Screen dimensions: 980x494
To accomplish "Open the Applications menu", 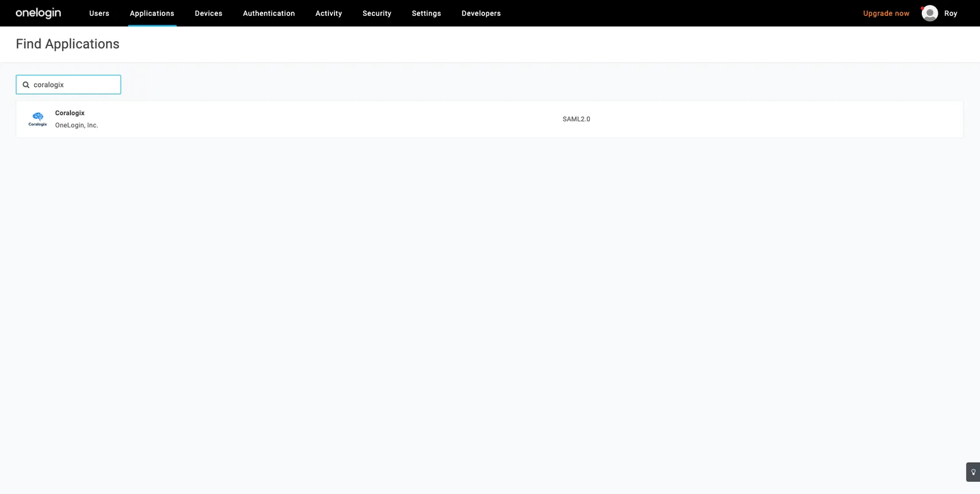I will pos(152,13).
